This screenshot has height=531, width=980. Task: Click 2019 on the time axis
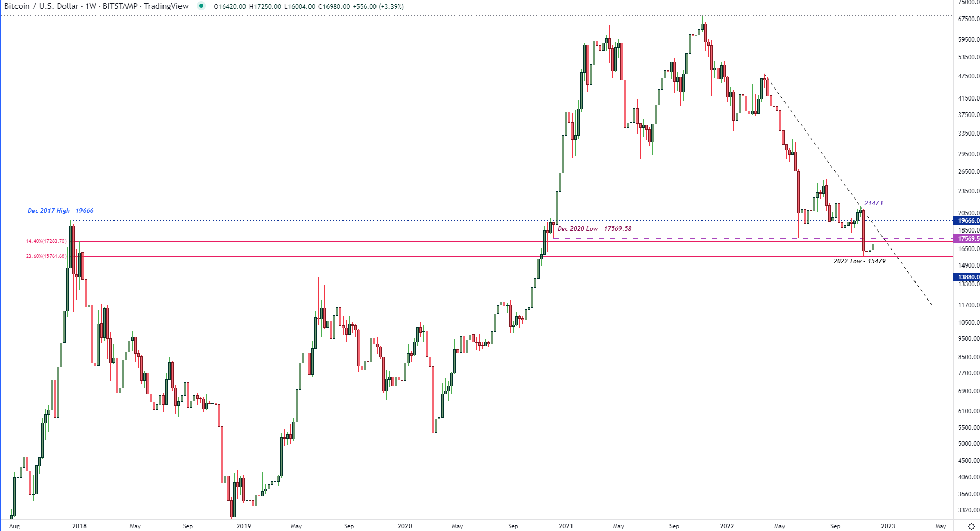point(243,526)
